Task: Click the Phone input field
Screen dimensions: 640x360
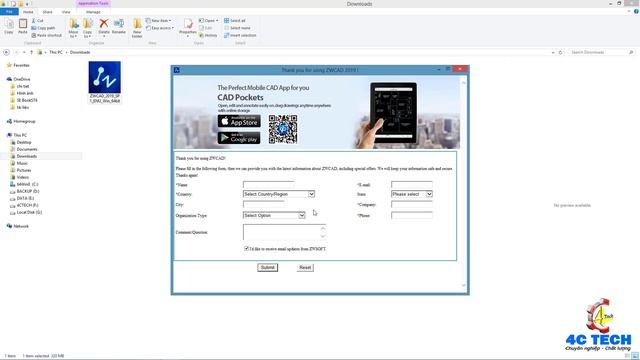Action: pos(411,215)
